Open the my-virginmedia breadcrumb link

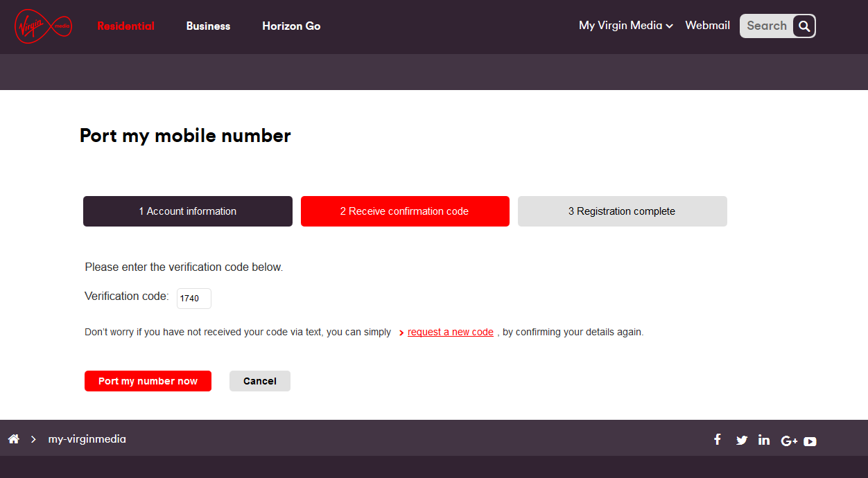coord(87,439)
